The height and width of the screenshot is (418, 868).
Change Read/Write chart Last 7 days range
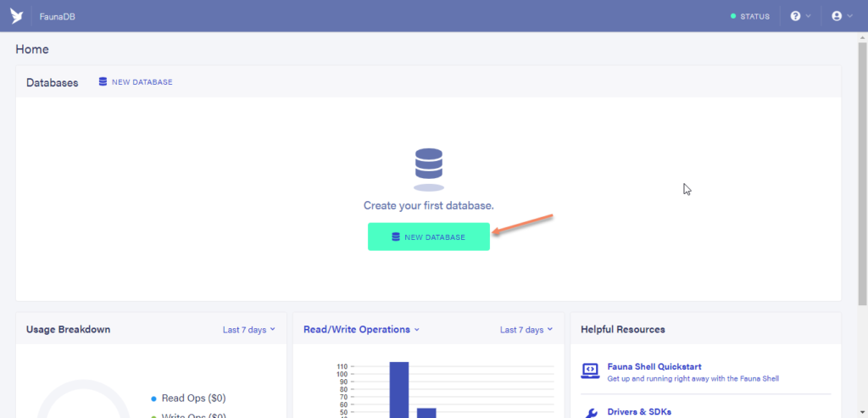pos(526,330)
